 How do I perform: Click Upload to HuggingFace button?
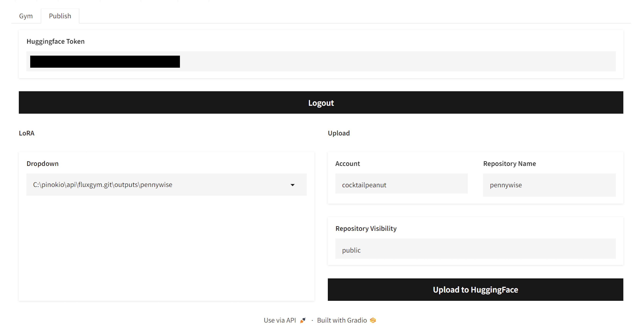[x=475, y=289]
